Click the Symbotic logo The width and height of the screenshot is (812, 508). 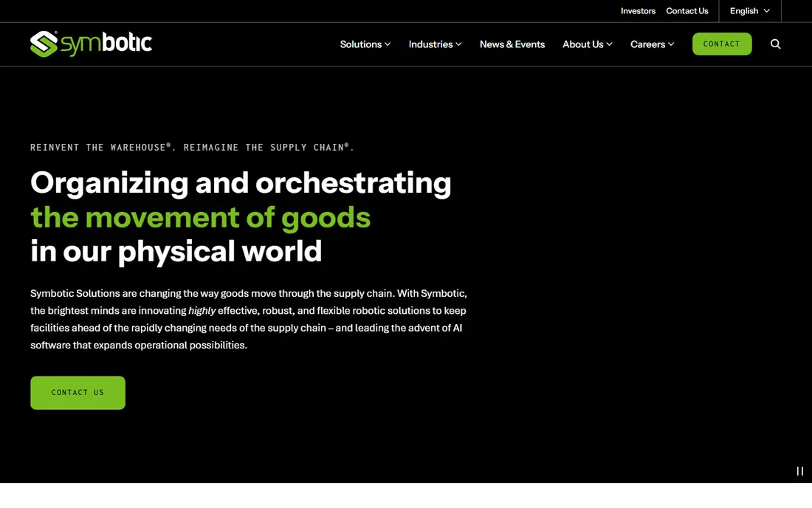[91, 44]
